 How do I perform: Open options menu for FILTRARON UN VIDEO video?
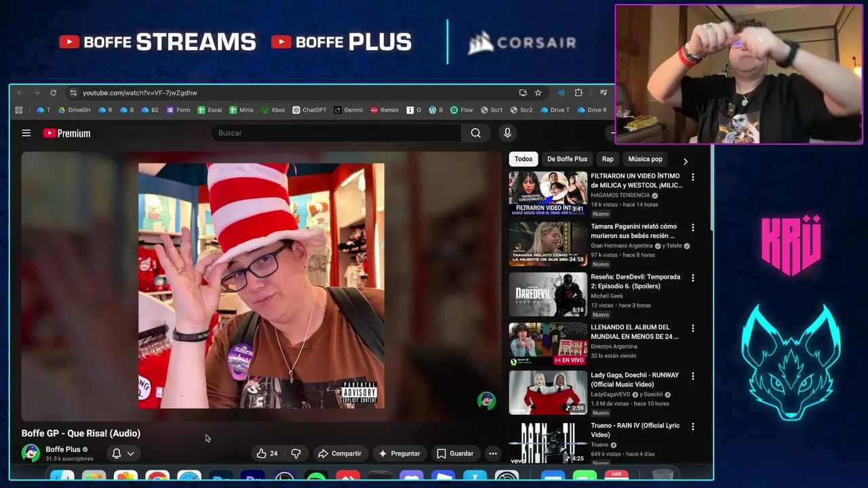(692, 177)
